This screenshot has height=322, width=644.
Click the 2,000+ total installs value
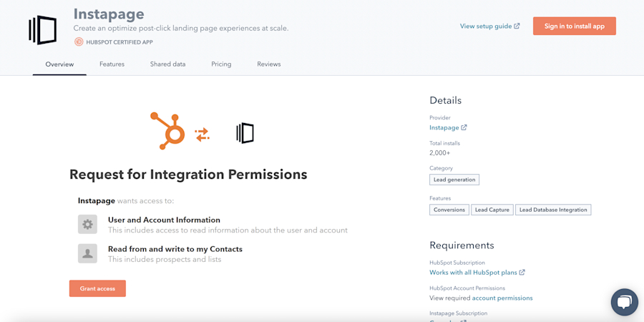(440, 153)
